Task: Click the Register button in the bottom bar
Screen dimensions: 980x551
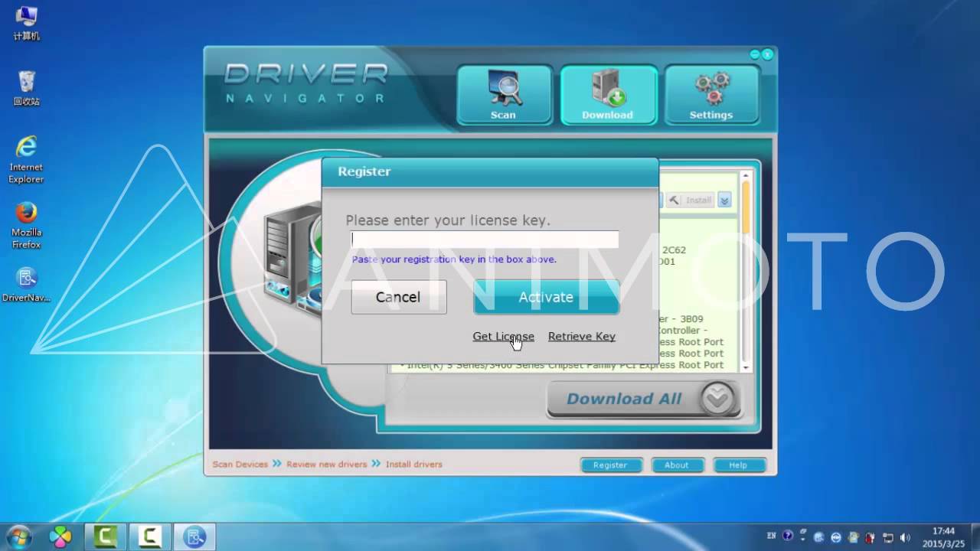Action: click(x=610, y=465)
